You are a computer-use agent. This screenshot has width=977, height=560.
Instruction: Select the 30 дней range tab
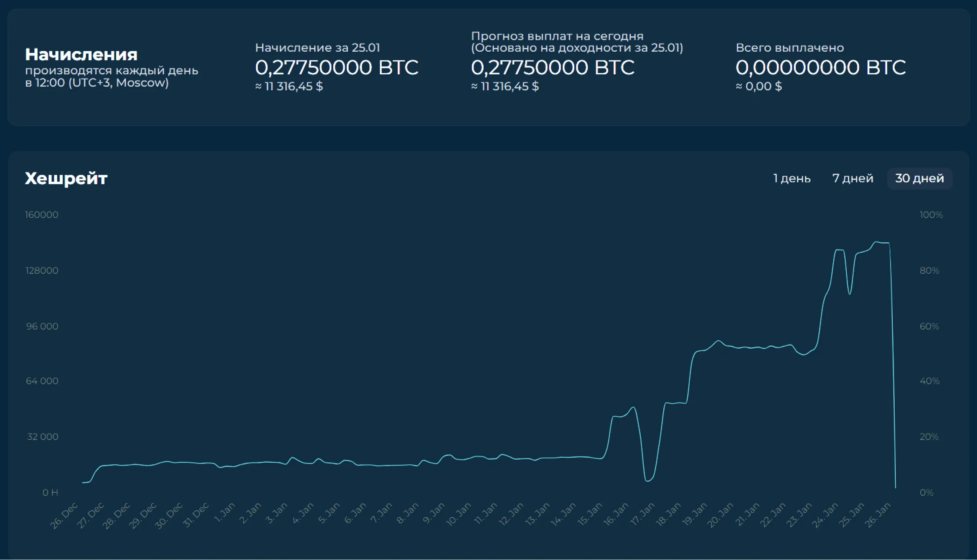919,178
